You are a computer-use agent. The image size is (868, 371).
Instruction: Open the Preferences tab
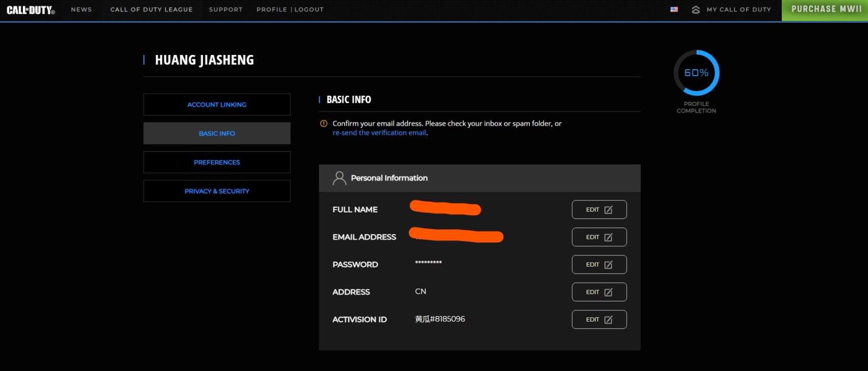(x=217, y=162)
